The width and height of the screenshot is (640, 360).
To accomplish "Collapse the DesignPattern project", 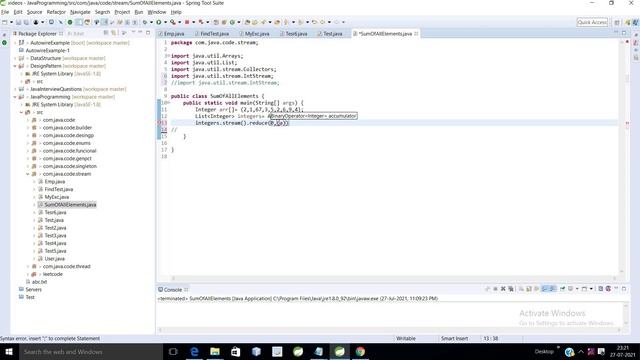I will (16, 66).
